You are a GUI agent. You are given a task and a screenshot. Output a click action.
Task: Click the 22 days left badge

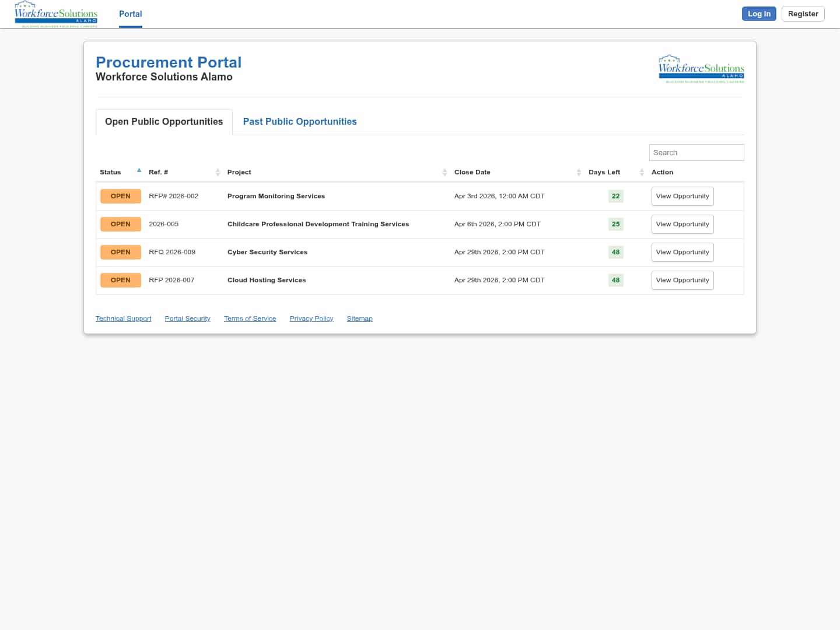coord(615,196)
